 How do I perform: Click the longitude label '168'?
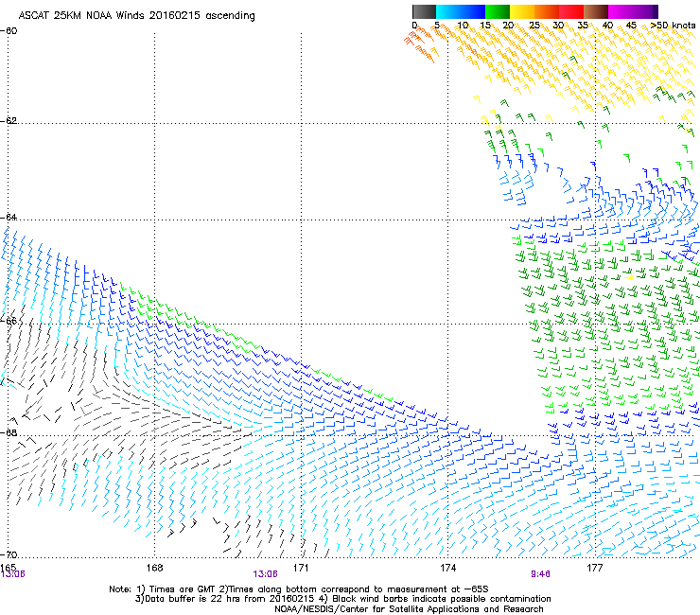(x=154, y=568)
